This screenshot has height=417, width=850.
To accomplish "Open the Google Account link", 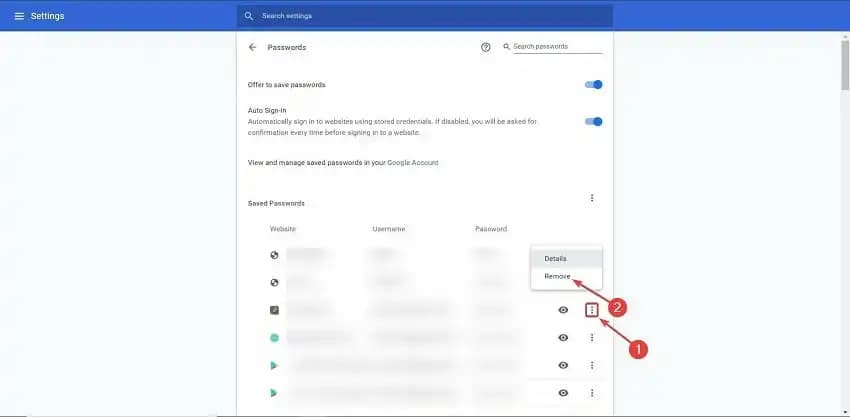I will pos(412,162).
